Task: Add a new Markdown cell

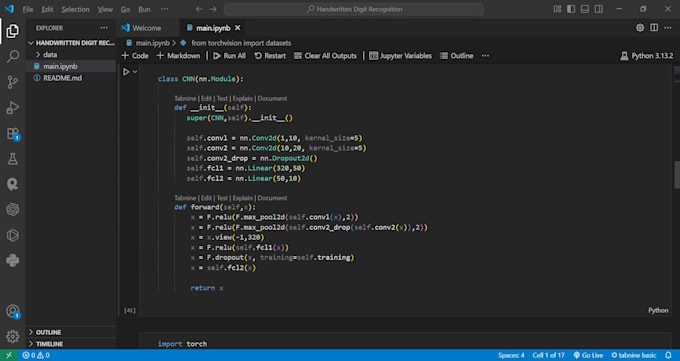Action: pyautogui.click(x=178, y=56)
